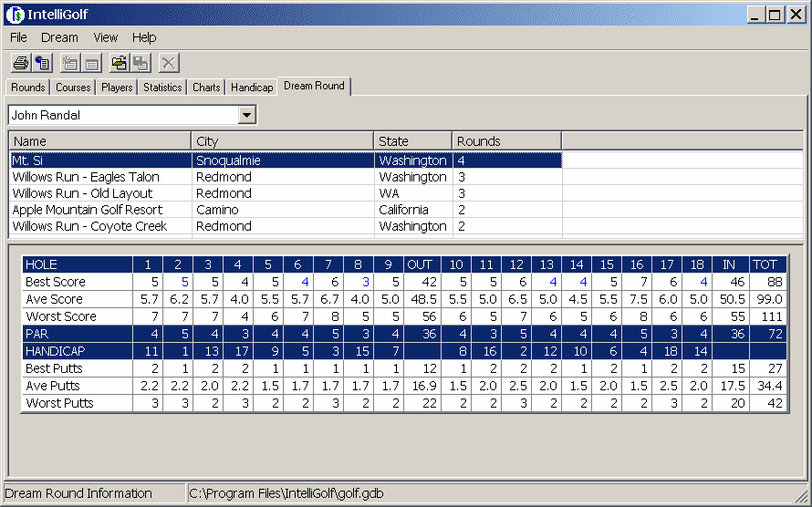This screenshot has width=812, height=507.
Task: Click the open-folder database icon
Action: click(120, 63)
